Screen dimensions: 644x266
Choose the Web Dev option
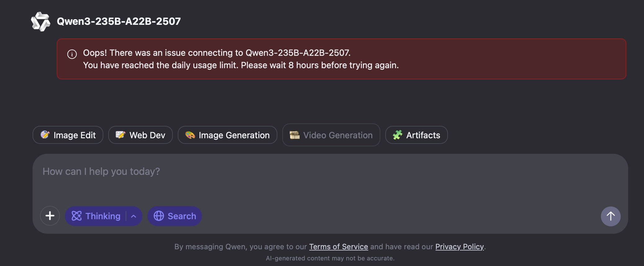[141, 135]
